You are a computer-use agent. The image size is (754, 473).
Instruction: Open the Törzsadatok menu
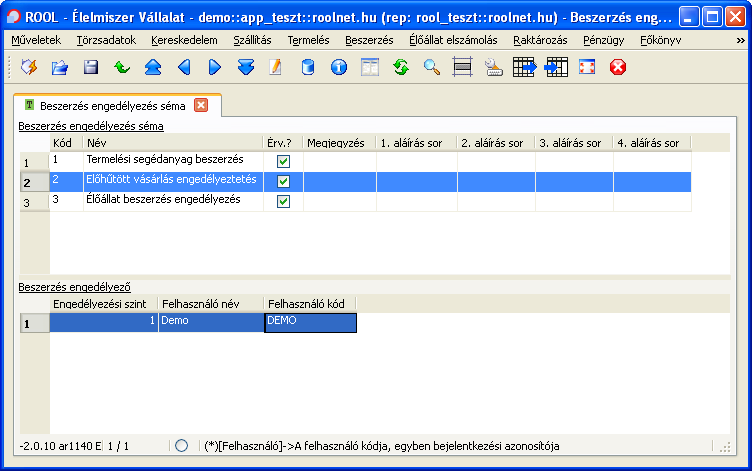(106, 40)
